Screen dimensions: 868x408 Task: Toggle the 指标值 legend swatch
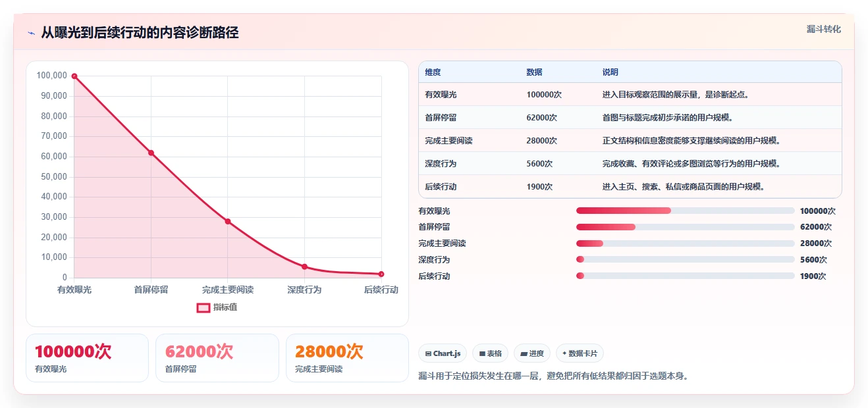pyautogui.click(x=203, y=307)
